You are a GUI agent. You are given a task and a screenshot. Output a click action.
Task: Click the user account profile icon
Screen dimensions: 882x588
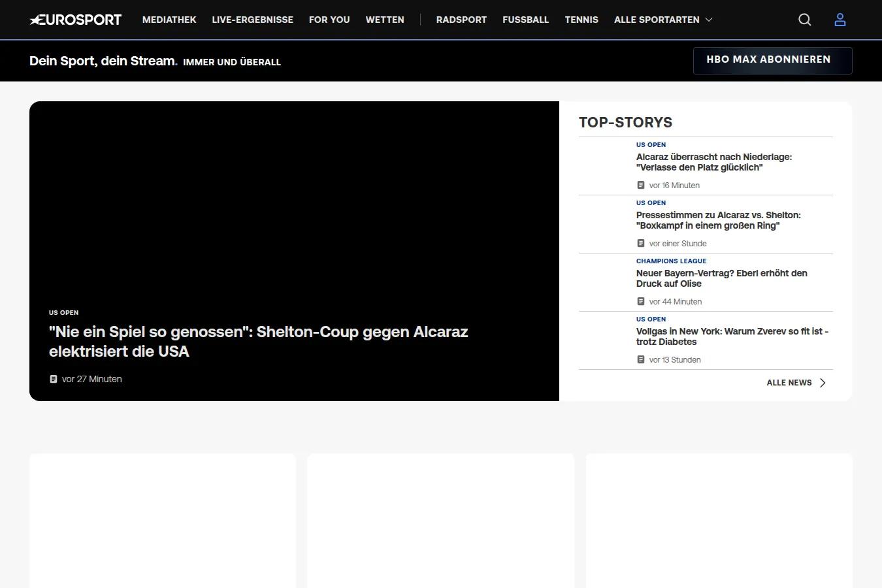840,20
